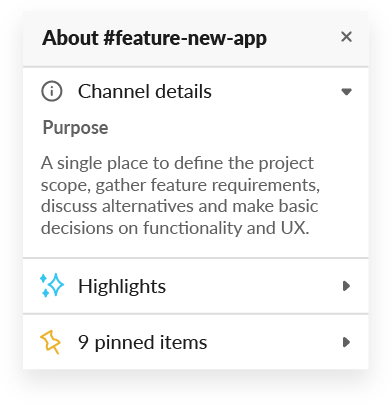Close the About #feature-new-app panel
392x404 pixels.
[x=346, y=37]
